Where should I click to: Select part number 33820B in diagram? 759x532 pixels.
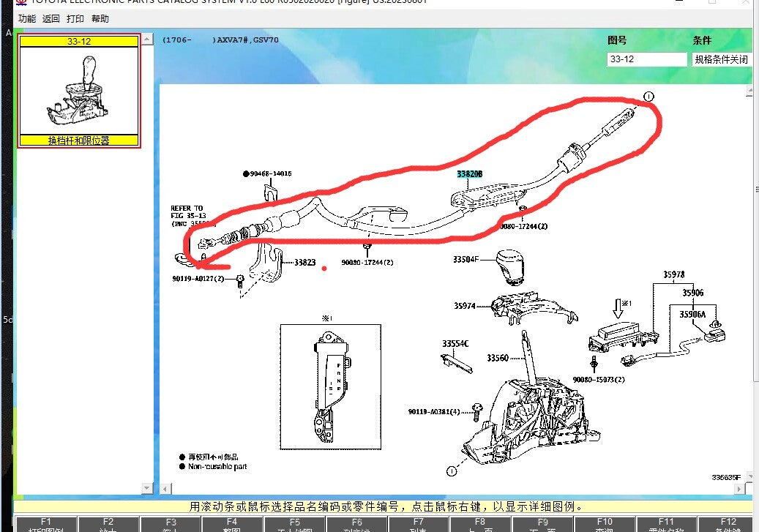click(470, 173)
